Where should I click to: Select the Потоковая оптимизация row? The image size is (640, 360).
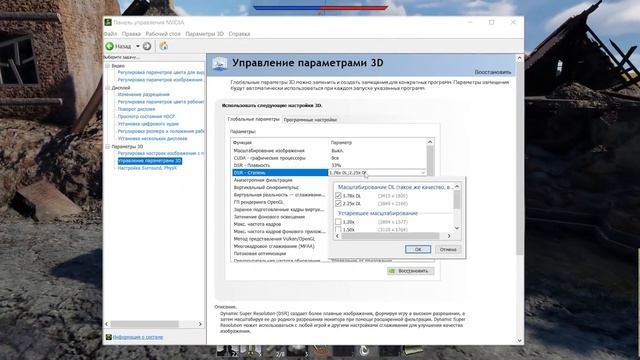280,253
